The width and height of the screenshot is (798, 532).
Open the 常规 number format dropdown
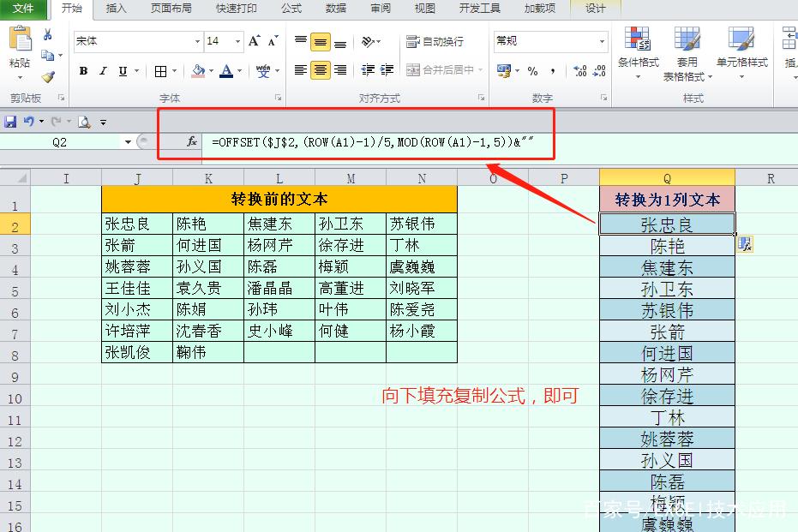click(603, 41)
